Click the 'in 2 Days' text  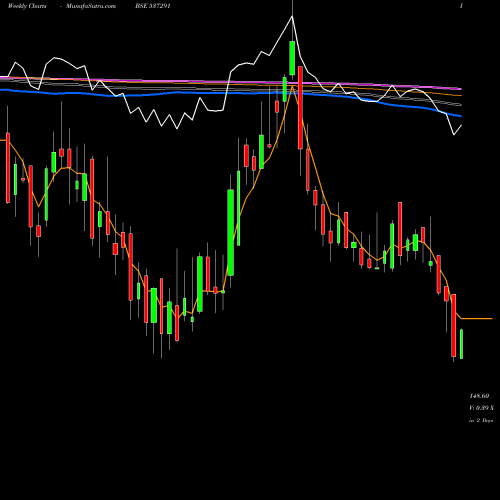pos(481,421)
